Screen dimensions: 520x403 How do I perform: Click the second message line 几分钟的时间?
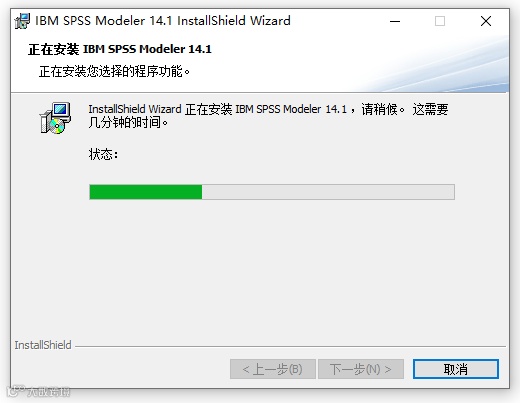click(128, 123)
